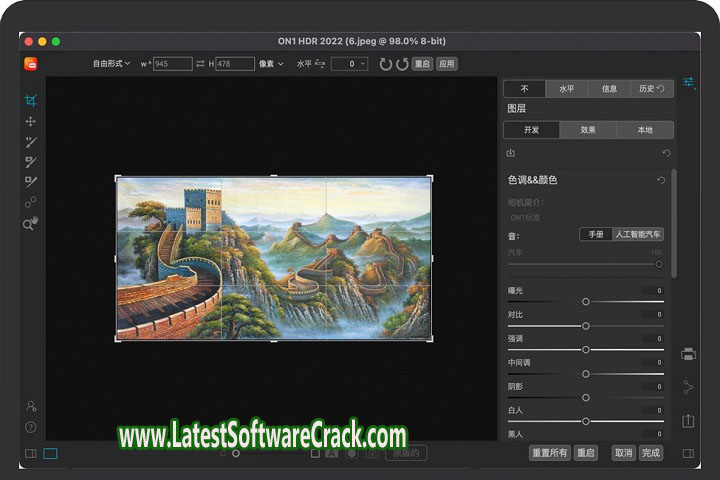Switch to the 效果 effects tab
Image resolution: width=720 pixels, height=480 pixels.
[588, 130]
